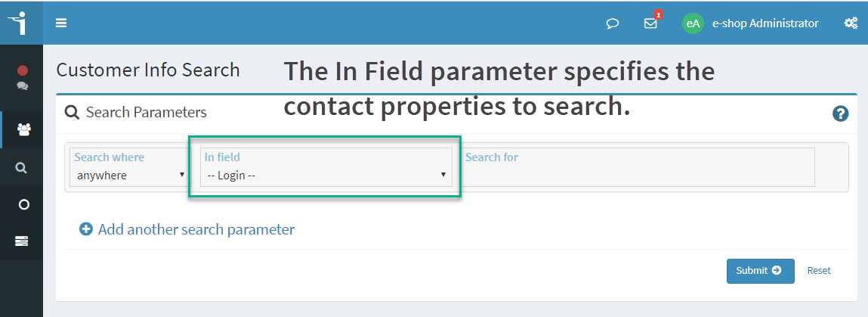This screenshot has height=317, width=868.
Task: Expand the In field Login dropdown
Action: (x=326, y=166)
